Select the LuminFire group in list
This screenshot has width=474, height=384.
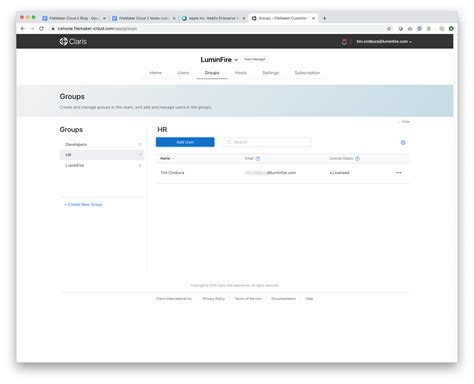tap(102, 165)
